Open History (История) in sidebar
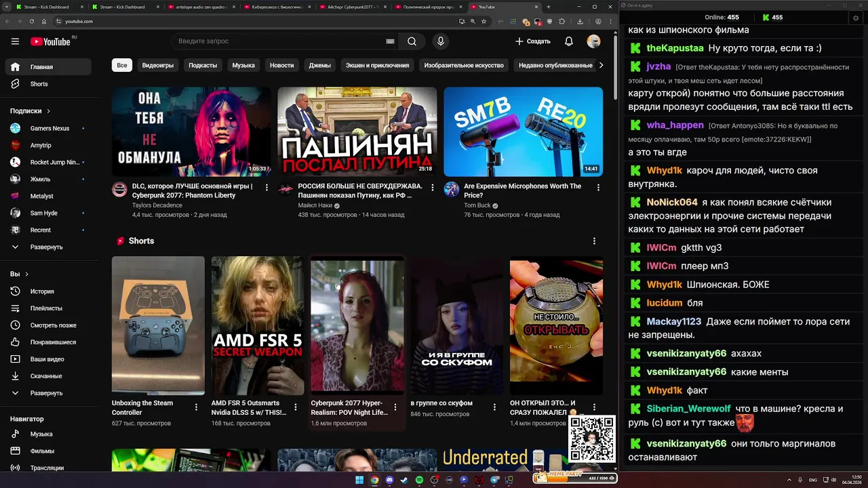This screenshot has height=488, width=868. (47, 291)
